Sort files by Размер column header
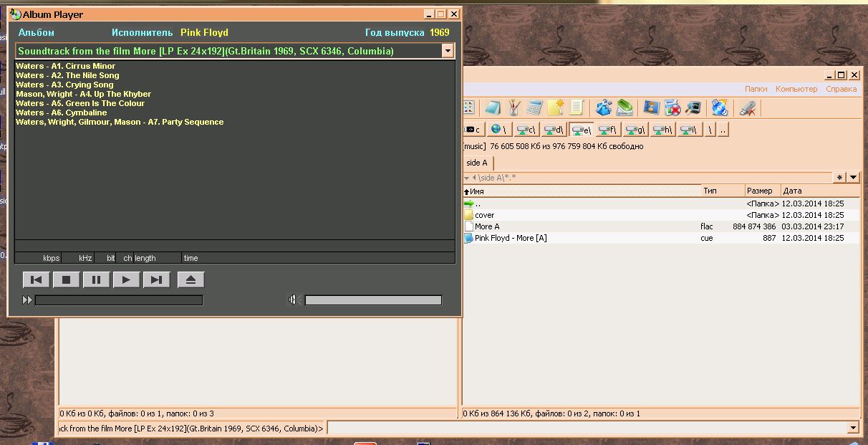Image resolution: width=868 pixels, height=445 pixels. click(x=763, y=191)
